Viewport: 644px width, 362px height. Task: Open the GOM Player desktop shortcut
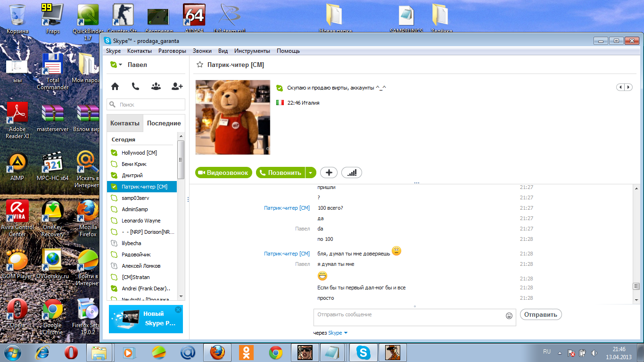click(17, 264)
